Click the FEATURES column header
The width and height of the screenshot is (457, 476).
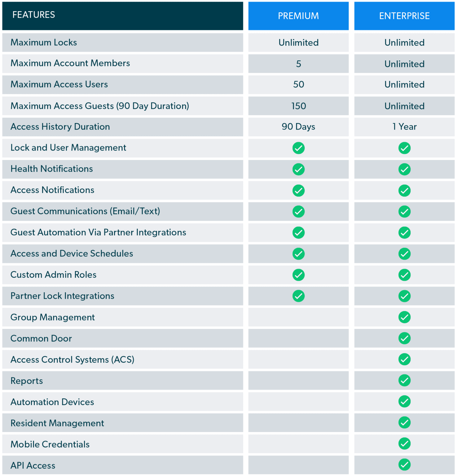tap(34, 15)
